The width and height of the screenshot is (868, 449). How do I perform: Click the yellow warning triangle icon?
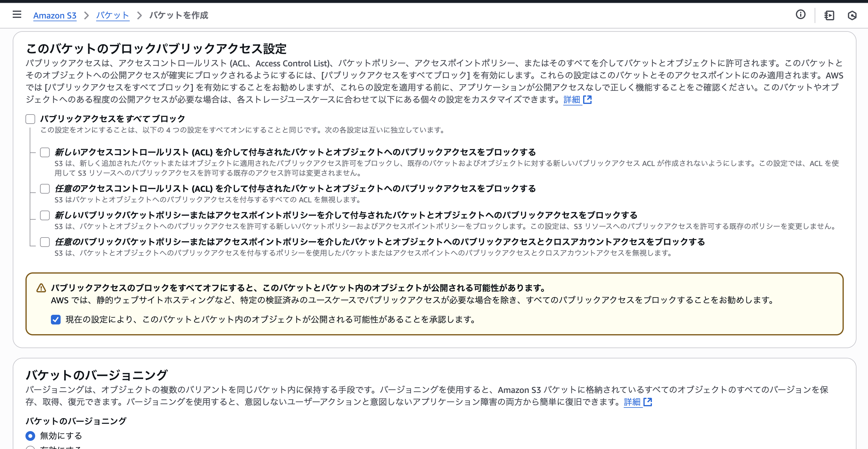click(x=41, y=288)
